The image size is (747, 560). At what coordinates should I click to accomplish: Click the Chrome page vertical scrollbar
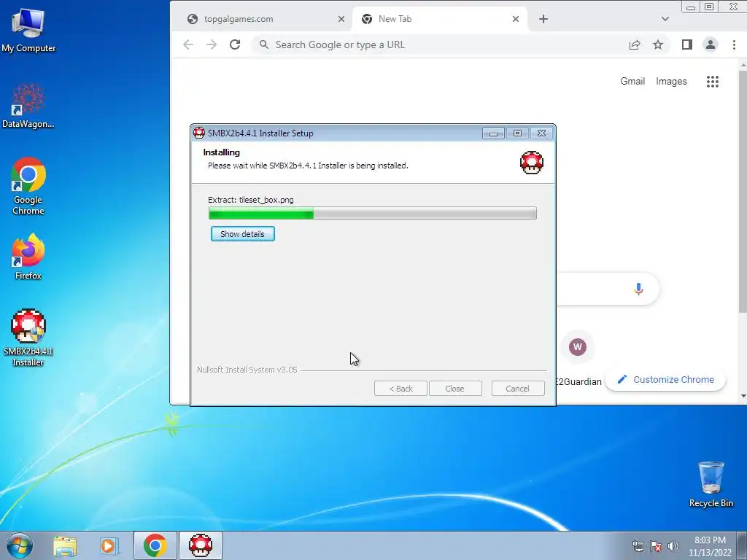pyautogui.click(x=743, y=191)
